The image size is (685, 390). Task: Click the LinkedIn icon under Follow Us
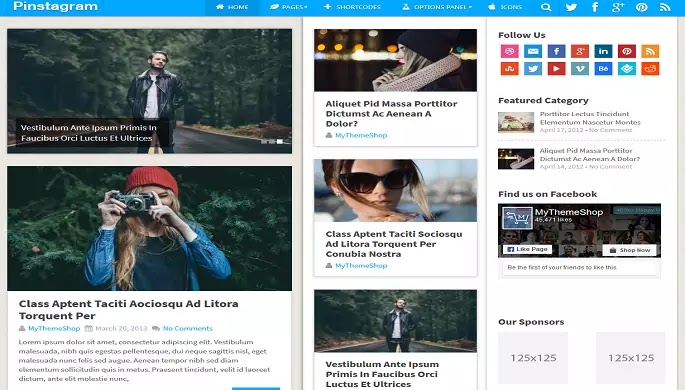click(x=603, y=51)
